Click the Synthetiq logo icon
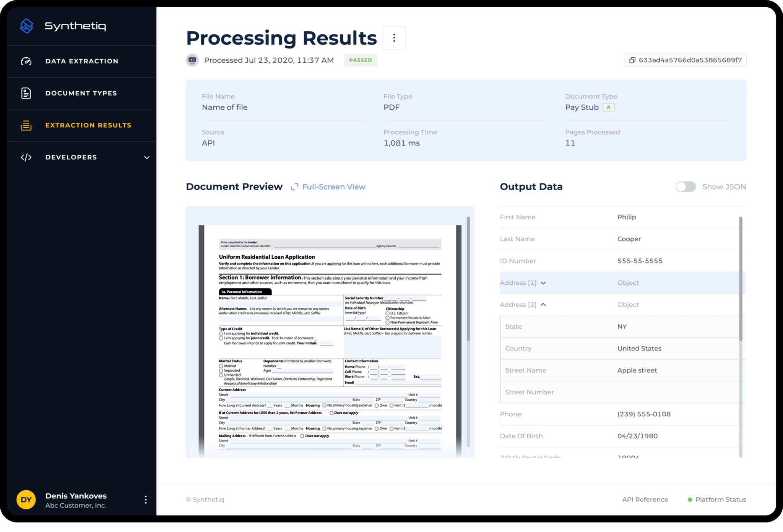This screenshot has height=532, width=783. pos(26,26)
